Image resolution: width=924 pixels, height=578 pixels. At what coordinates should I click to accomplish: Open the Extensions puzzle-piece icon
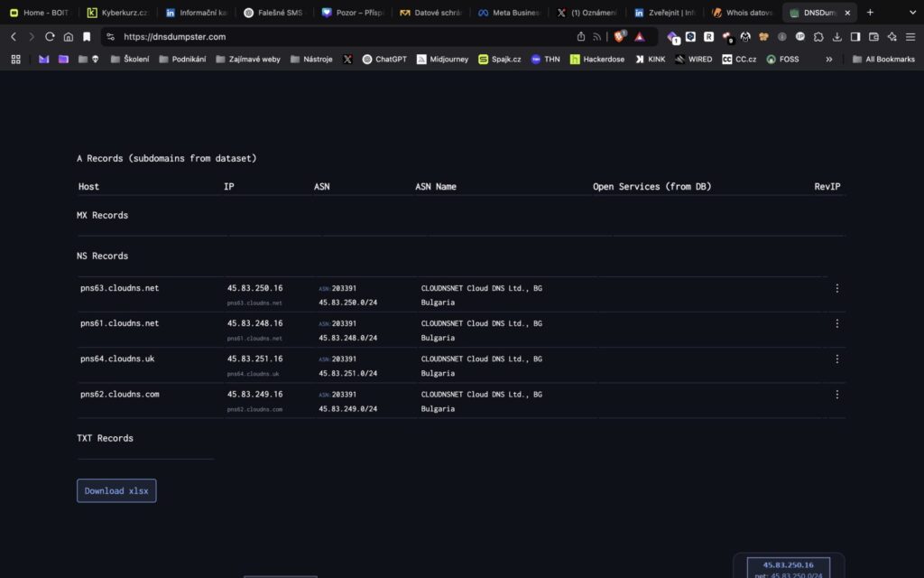point(818,36)
